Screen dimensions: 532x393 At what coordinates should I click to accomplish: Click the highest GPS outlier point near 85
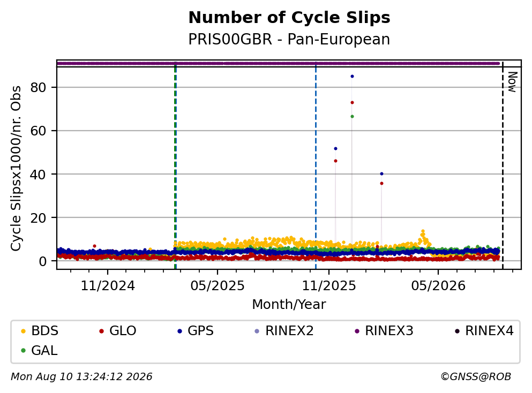pyautogui.click(x=352, y=76)
